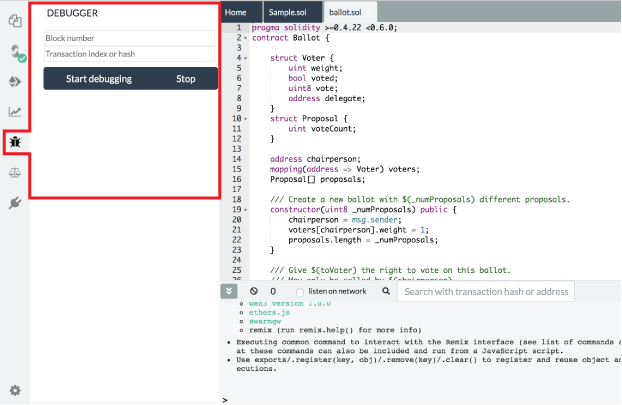This screenshot has width=622, height=405.
Task: Fold the contract Ballot block arrow
Action: pyautogui.click(x=246, y=38)
